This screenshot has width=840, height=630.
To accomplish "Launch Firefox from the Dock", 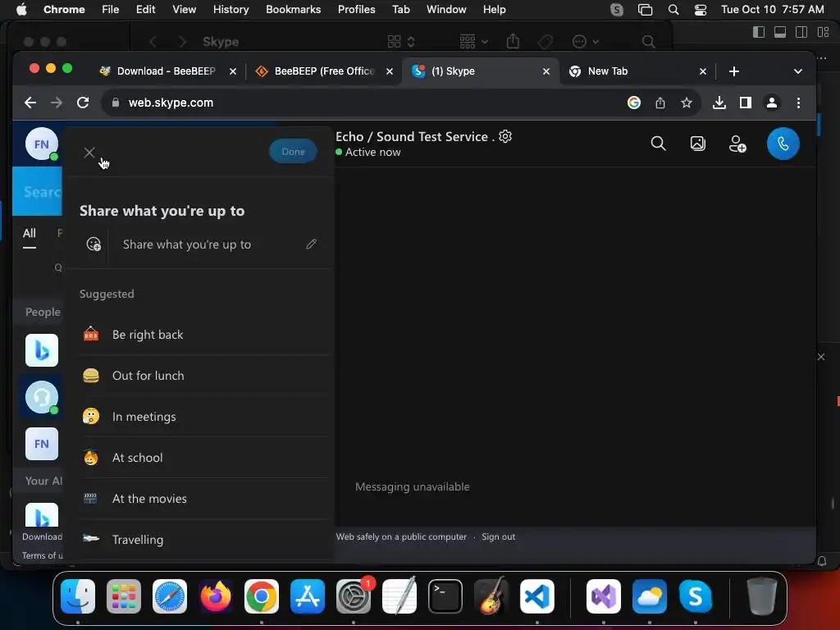I will (216, 596).
